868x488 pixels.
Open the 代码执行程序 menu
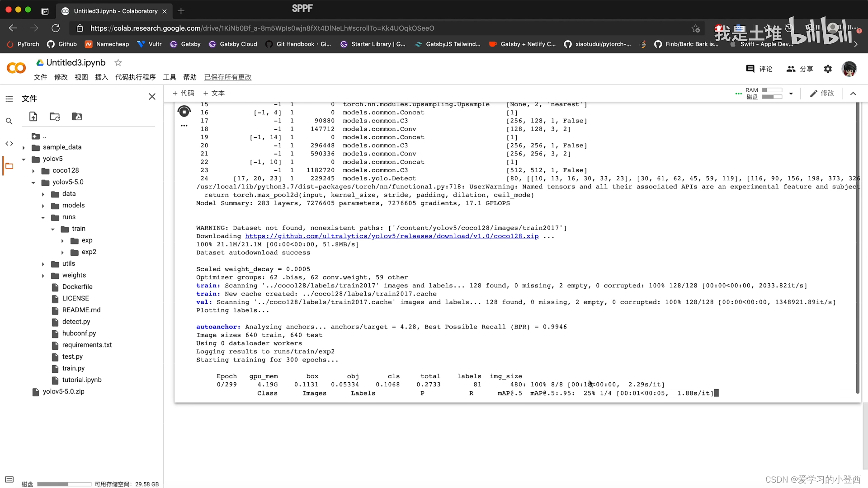pos(135,77)
